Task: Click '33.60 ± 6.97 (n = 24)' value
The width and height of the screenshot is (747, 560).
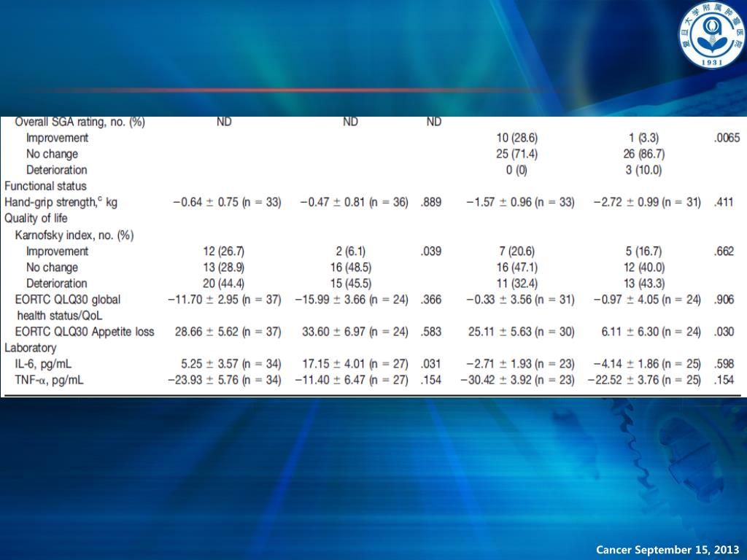Action: [x=355, y=332]
